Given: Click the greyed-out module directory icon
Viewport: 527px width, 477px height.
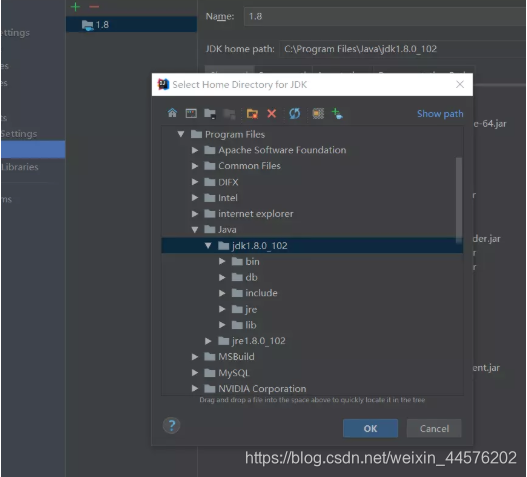Looking at the screenshot, I should pyautogui.click(x=230, y=114).
